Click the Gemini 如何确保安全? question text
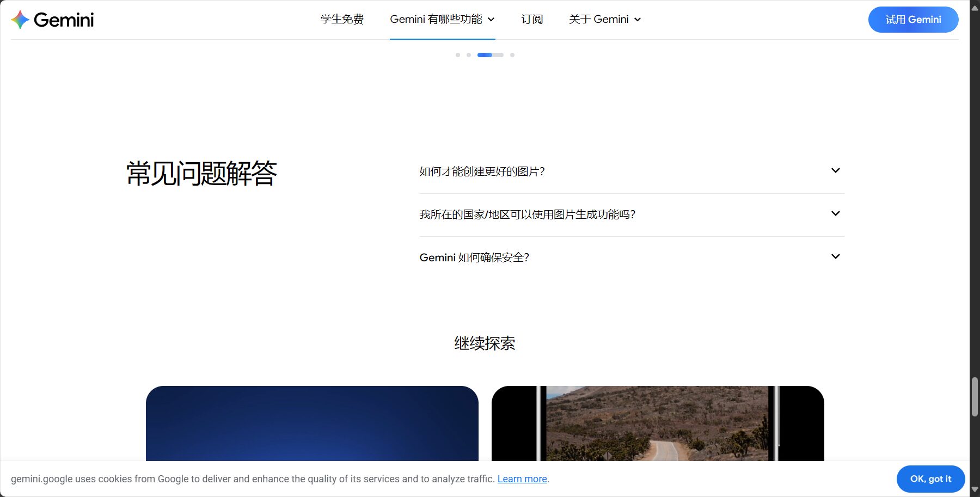The height and width of the screenshot is (497, 980). (474, 257)
